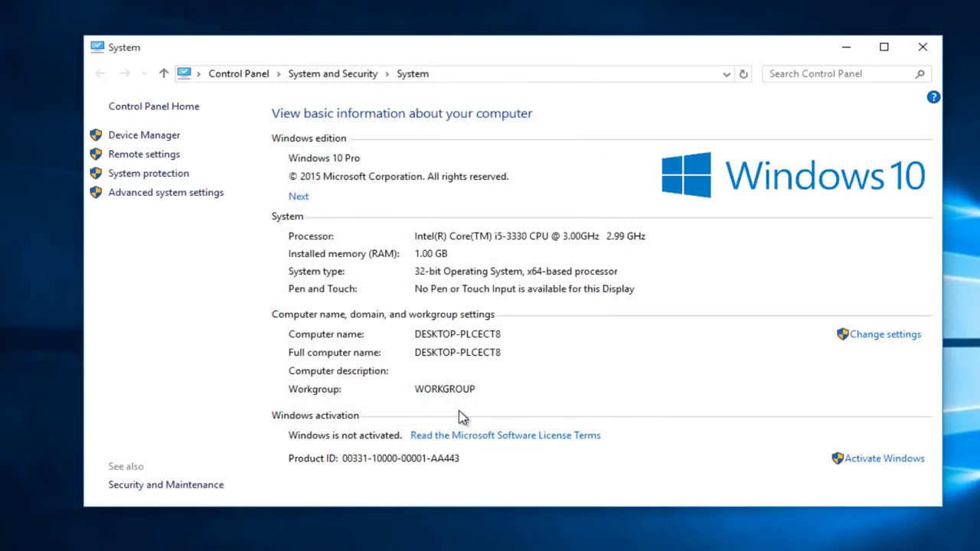Click the Back navigation arrow

coord(100,73)
